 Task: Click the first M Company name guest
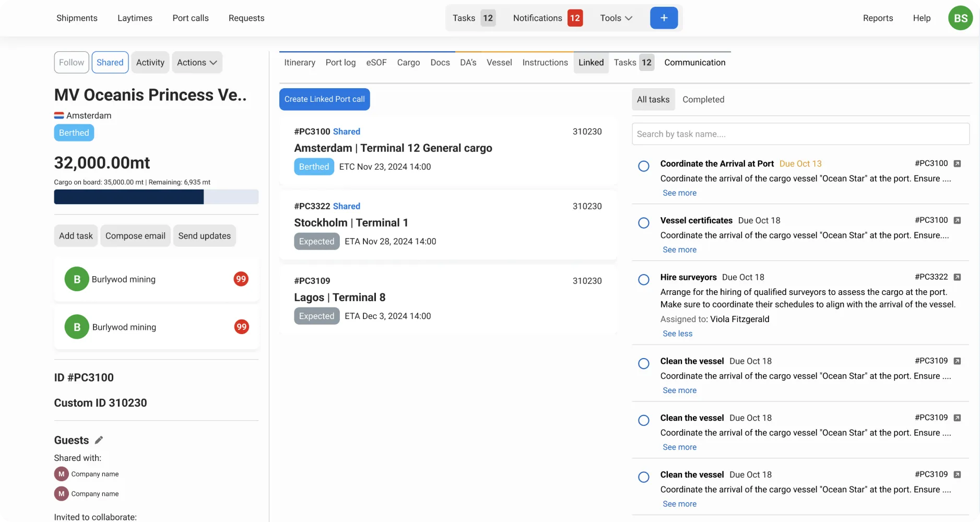(x=87, y=474)
